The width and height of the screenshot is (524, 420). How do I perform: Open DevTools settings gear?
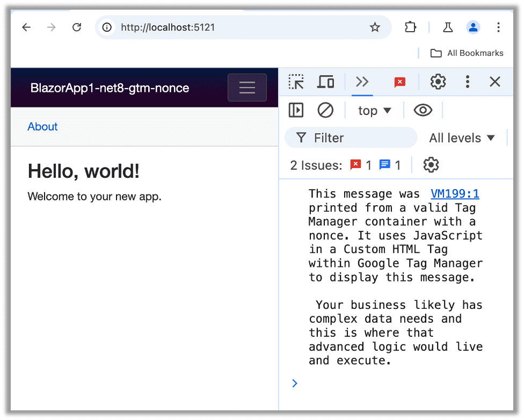[438, 82]
